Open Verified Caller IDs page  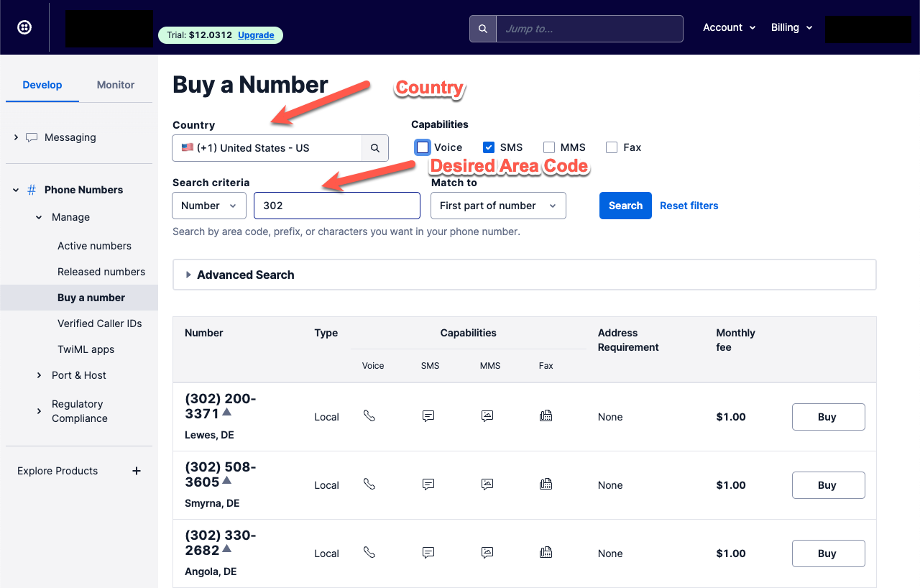(x=99, y=323)
